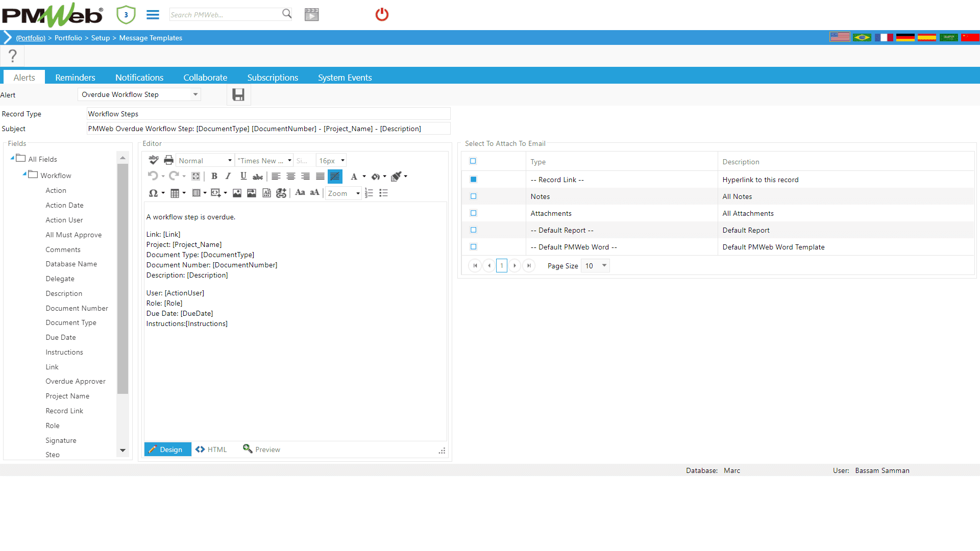
Task: Open the hamburger menu icon
Action: coord(153,14)
